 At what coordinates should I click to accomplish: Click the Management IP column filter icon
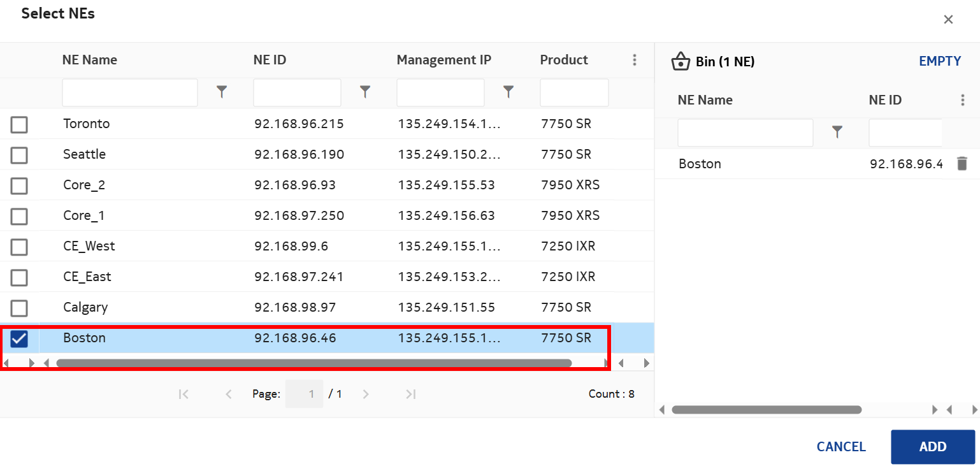[x=508, y=92]
